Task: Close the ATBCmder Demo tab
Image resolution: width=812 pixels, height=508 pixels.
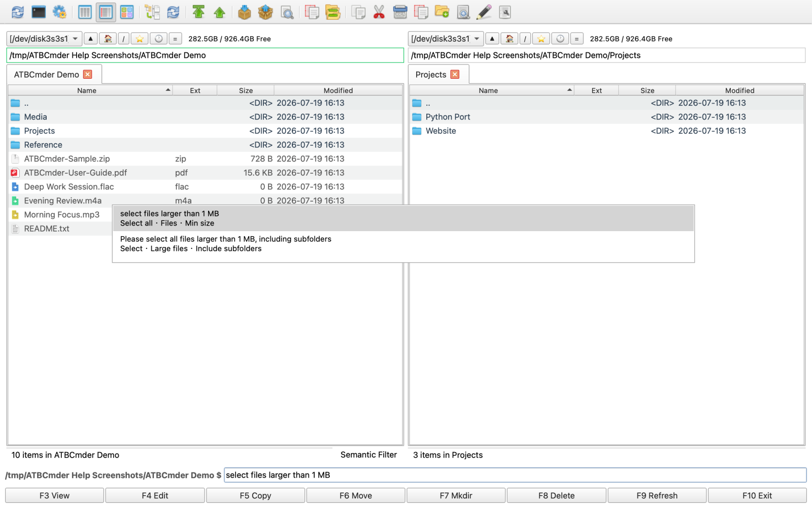Action: pyautogui.click(x=88, y=75)
